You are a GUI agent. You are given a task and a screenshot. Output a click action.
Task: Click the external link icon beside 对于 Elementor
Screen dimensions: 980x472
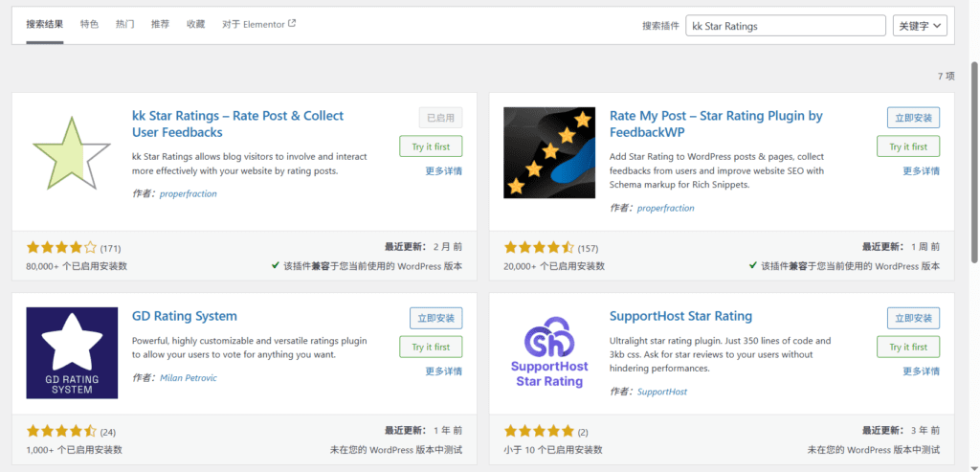click(x=292, y=24)
